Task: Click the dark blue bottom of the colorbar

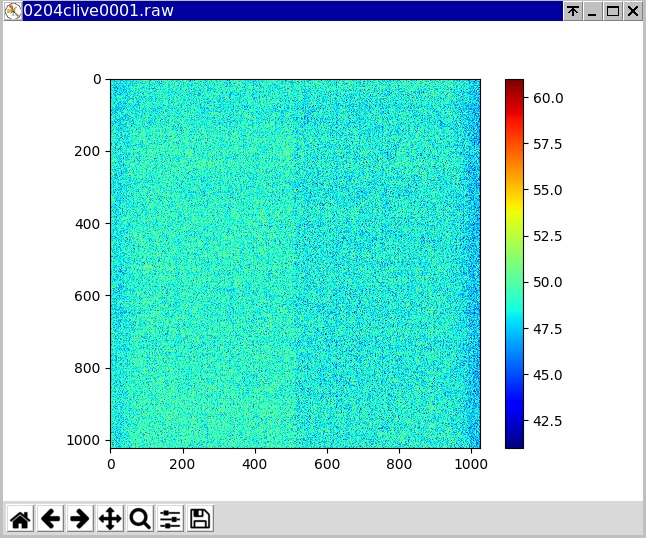Action: tap(514, 442)
